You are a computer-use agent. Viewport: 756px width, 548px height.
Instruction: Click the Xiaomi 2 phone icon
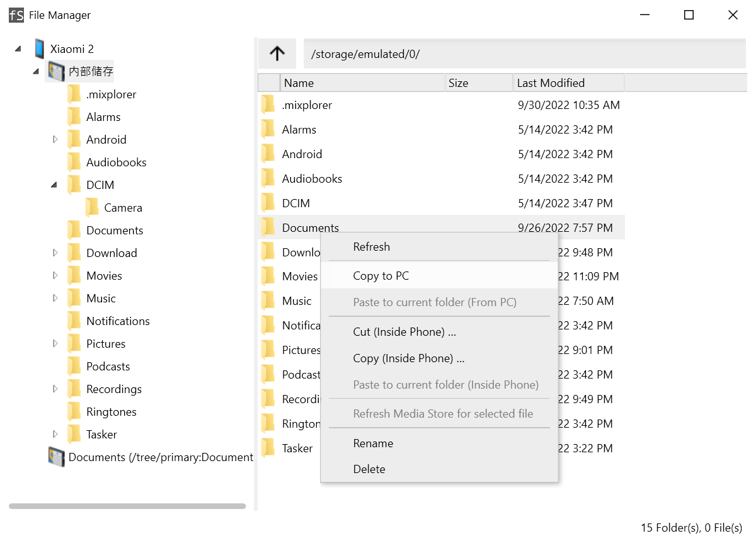pyautogui.click(x=39, y=49)
